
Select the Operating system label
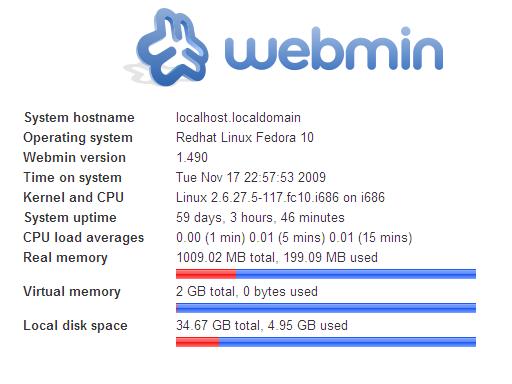(x=78, y=138)
